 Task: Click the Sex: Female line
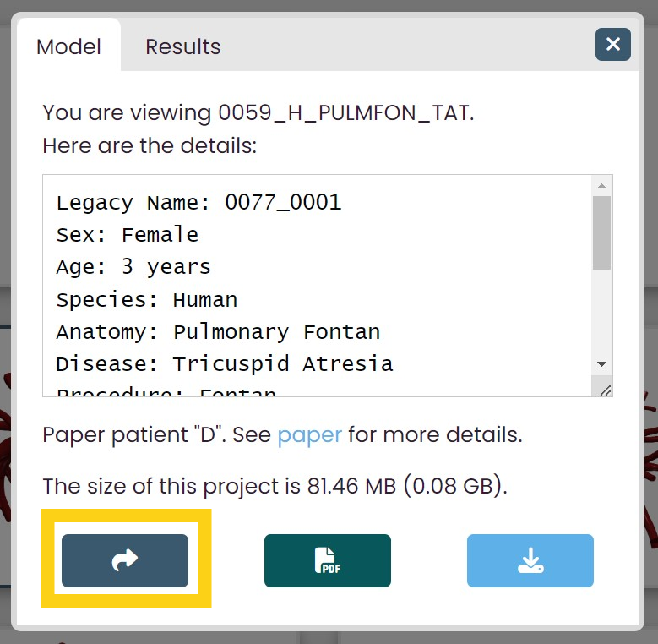[127, 235]
